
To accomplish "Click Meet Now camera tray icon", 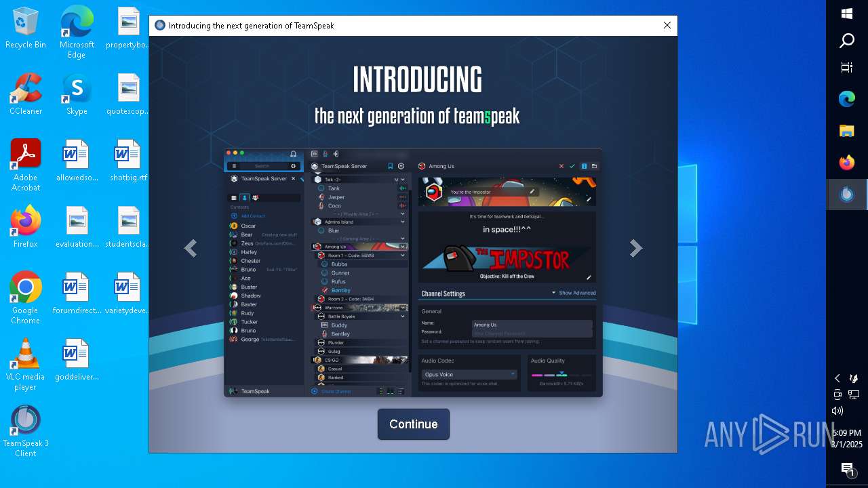I will (837, 394).
